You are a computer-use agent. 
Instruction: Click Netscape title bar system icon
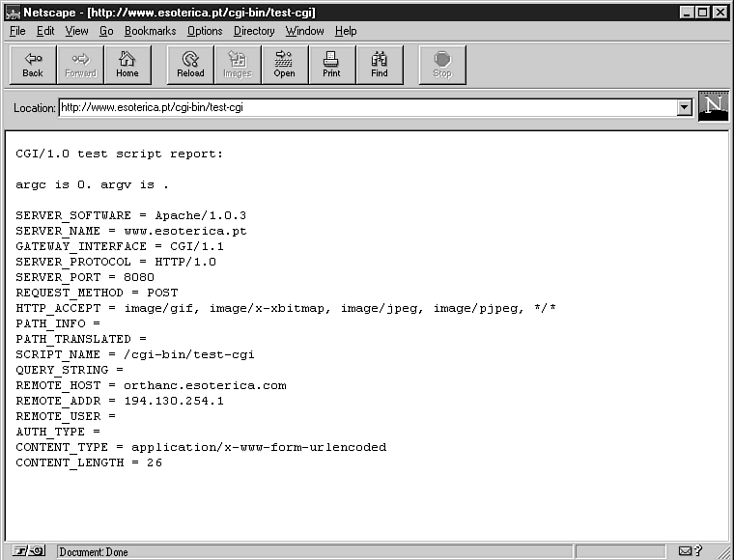point(13,13)
